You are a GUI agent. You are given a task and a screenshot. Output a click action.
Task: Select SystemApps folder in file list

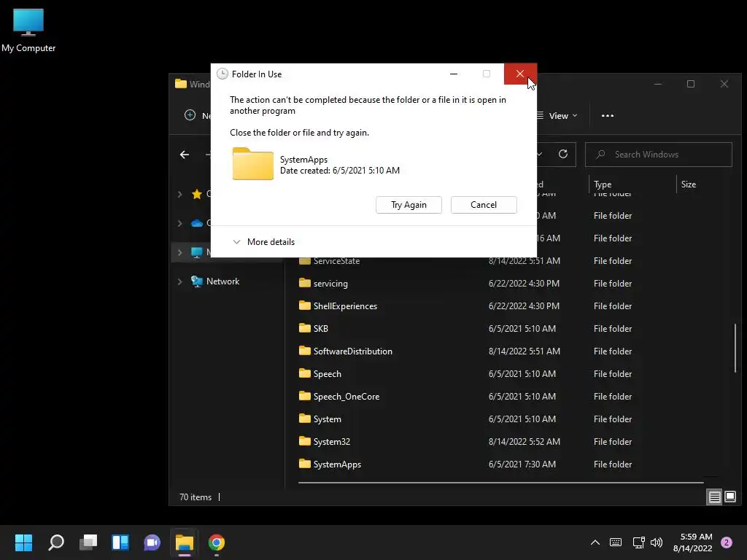tap(337, 464)
